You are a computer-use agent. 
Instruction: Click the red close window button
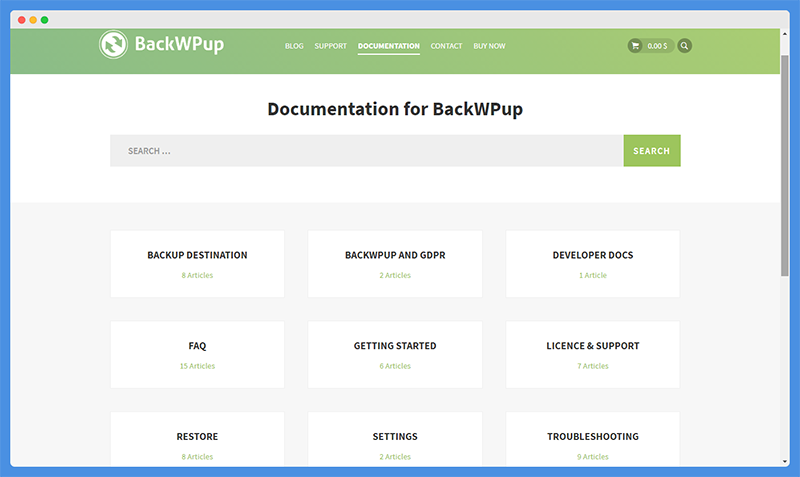click(x=21, y=20)
